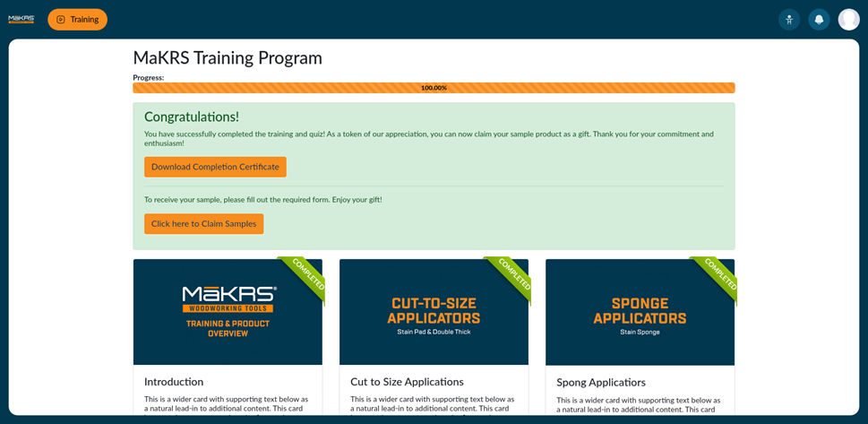Click the MaKRS Training Program heading
Viewport: 868px width, 424px height.
click(228, 58)
